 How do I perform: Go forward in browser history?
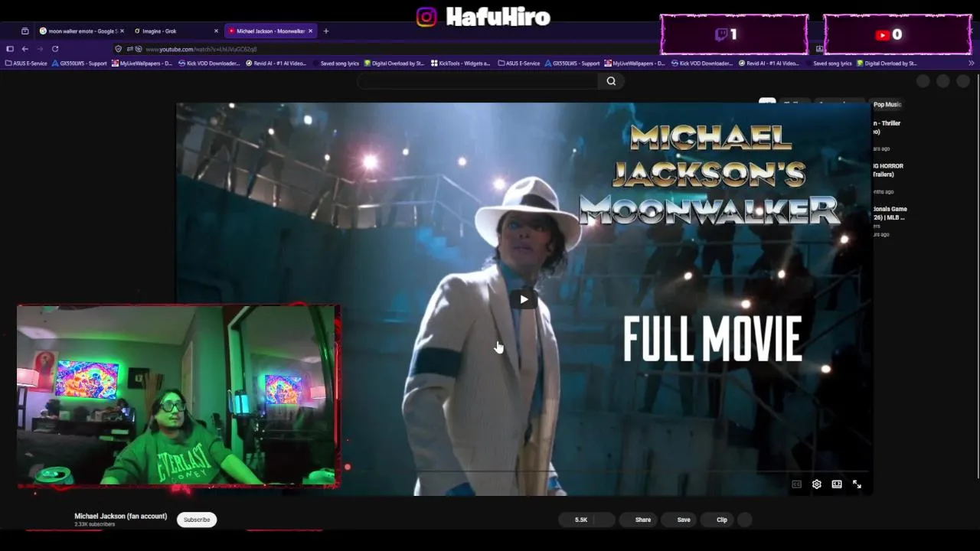point(39,49)
